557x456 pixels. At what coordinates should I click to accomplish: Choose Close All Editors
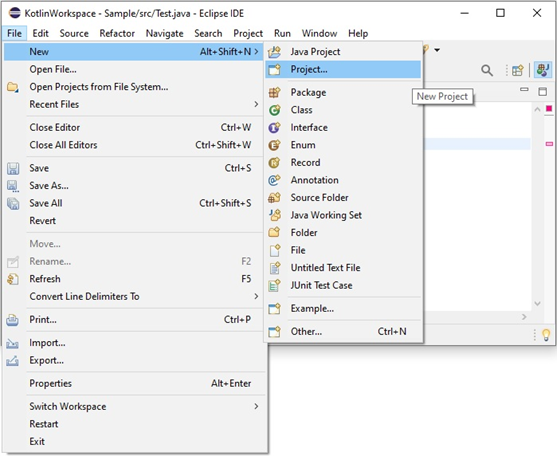[133, 145]
